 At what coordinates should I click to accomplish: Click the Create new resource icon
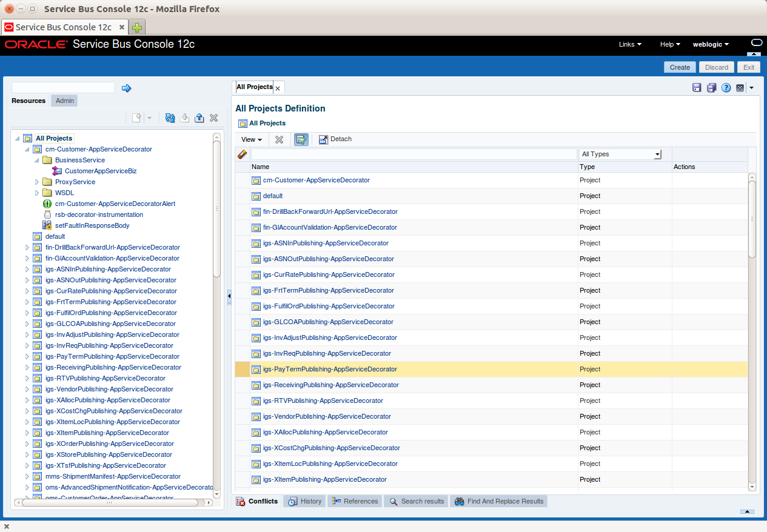point(137,118)
